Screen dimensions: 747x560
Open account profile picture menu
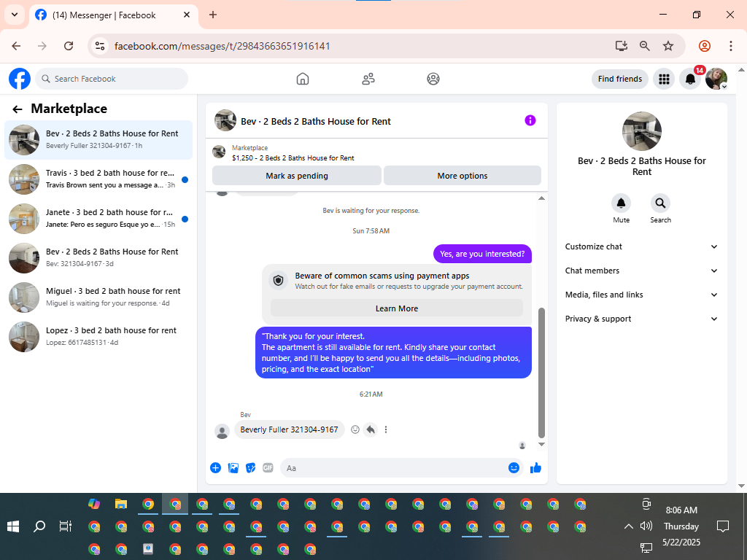(716, 79)
